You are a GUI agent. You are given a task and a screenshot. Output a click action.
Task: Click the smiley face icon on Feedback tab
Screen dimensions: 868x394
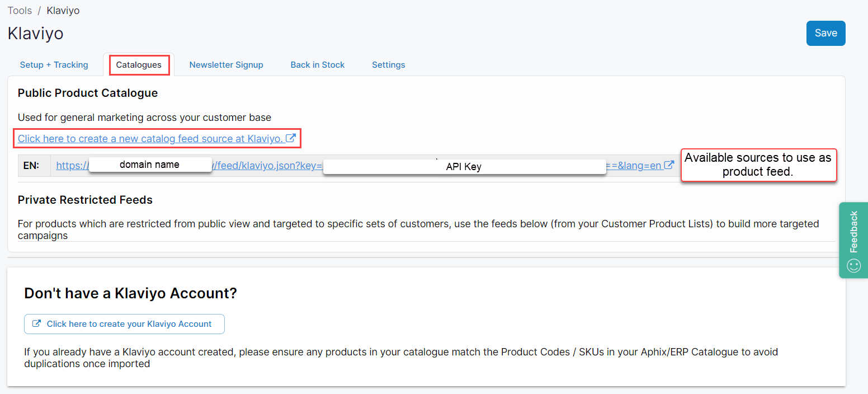[853, 265]
